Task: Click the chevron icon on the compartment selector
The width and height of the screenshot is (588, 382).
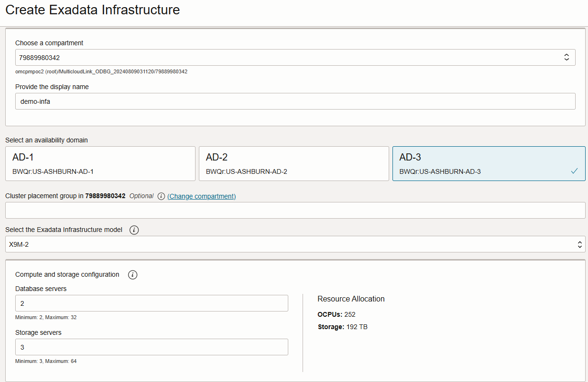Action: click(566, 57)
